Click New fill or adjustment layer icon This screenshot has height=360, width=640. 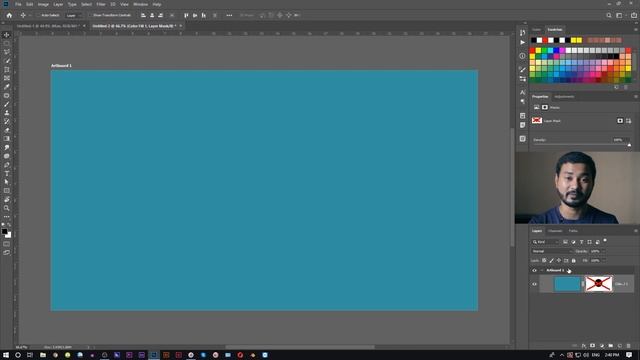(x=602, y=346)
